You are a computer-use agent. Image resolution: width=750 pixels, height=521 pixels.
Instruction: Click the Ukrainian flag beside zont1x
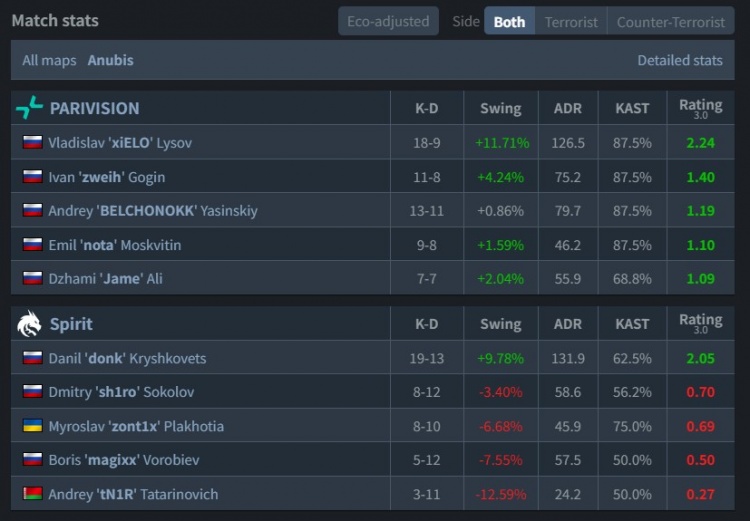click(x=32, y=426)
